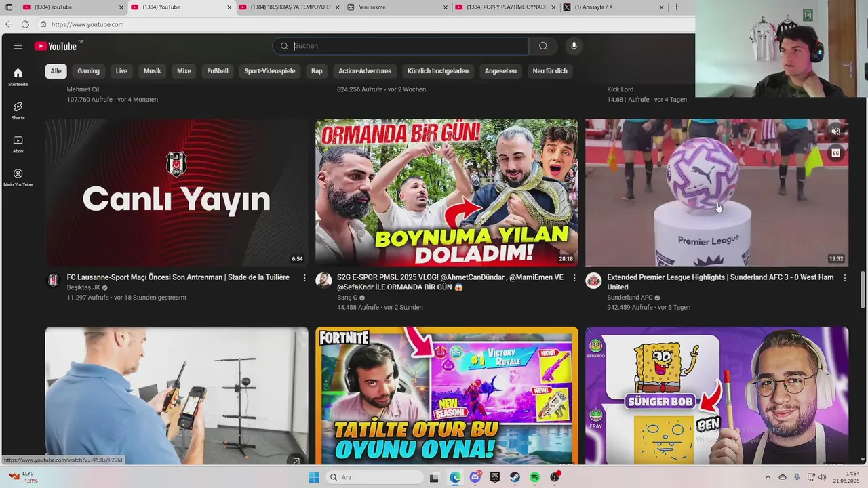Open Extended Premier League Highlights title
This screenshot has height=488, width=868.
(x=720, y=282)
